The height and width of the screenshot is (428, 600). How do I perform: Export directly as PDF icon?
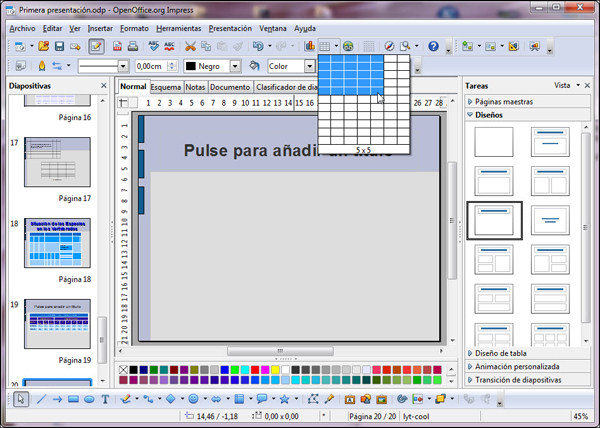coord(117,47)
